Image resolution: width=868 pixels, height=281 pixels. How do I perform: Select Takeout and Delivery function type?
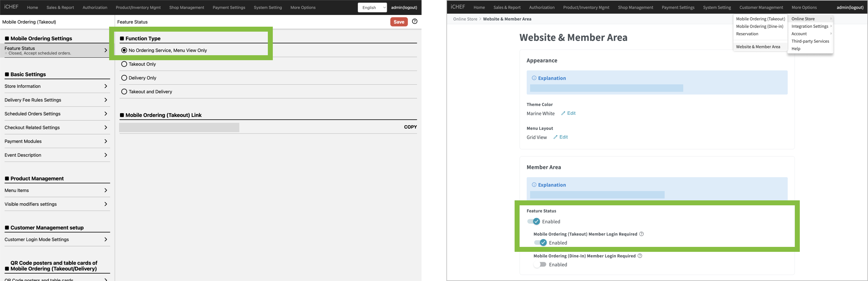click(124, 91)
